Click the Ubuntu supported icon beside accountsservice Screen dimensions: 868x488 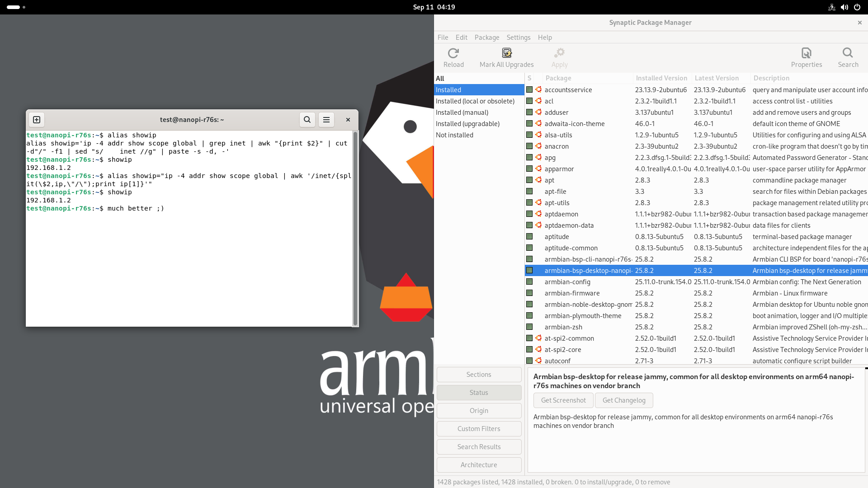click(538, 89)
